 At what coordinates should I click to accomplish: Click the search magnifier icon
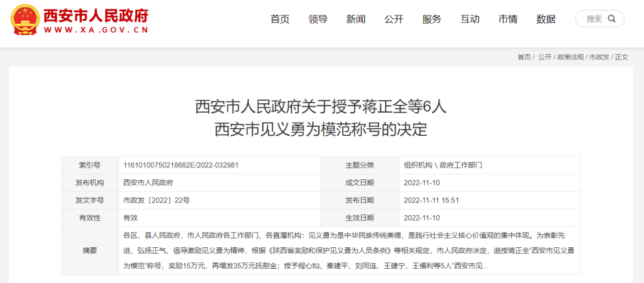point(611,19)
